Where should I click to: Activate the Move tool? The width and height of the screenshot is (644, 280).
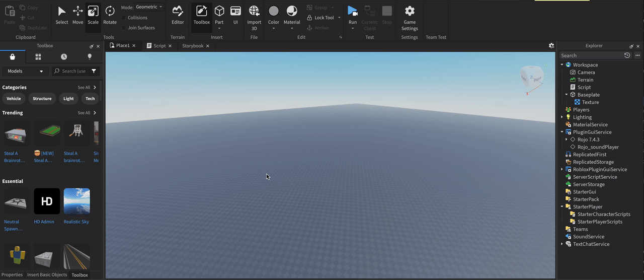point(78,15)
